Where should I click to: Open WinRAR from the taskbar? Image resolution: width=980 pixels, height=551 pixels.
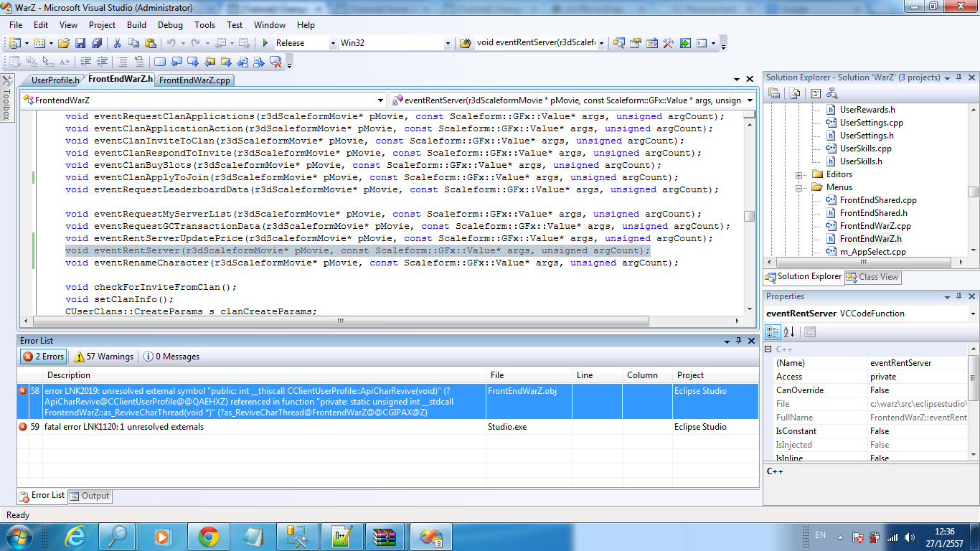click(x=387, y=536)
